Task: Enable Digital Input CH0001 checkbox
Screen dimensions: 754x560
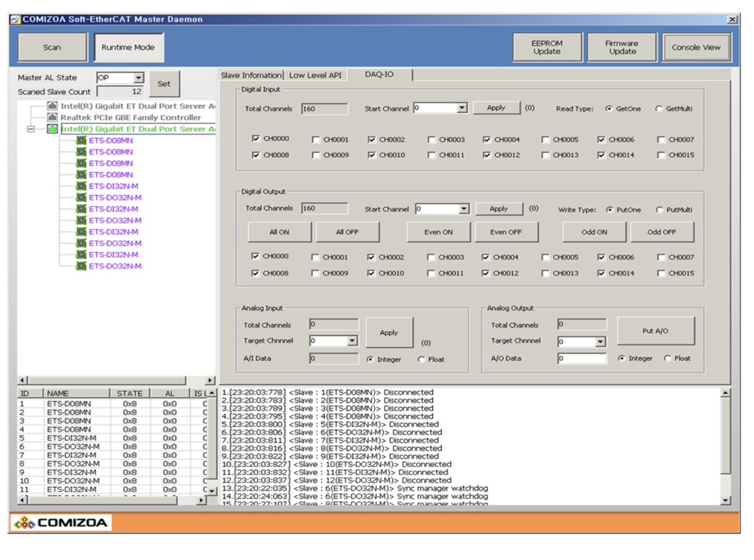Action: (315, 139)
